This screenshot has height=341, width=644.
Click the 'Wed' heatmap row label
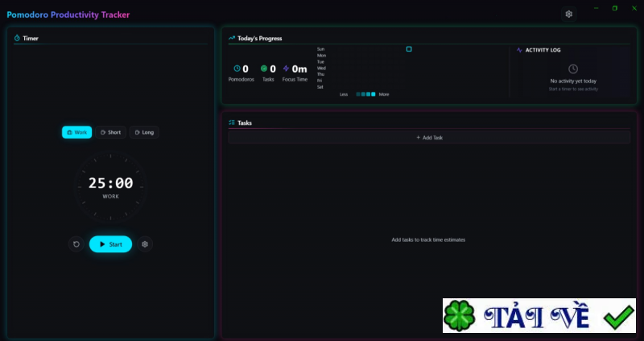[x=321, y=68]
